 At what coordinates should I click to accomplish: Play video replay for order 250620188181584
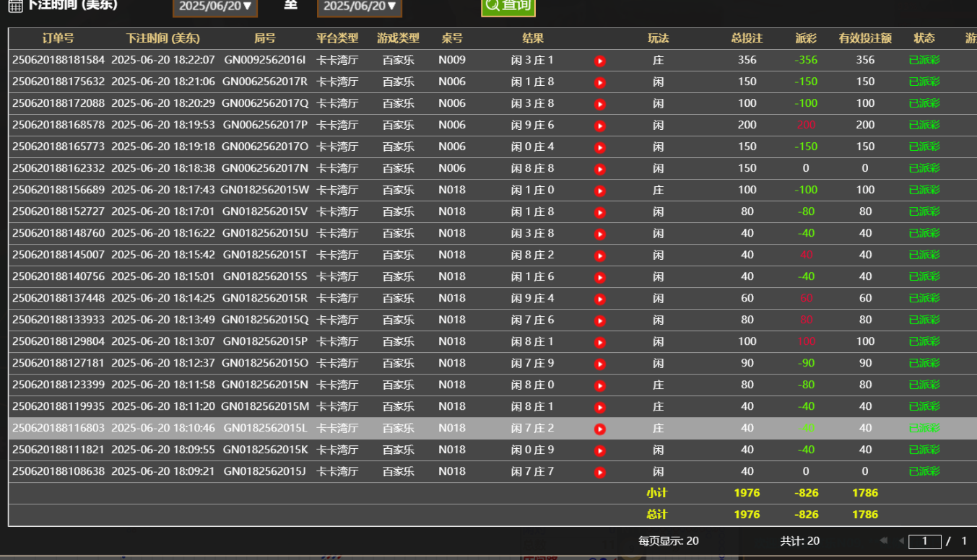599,61
